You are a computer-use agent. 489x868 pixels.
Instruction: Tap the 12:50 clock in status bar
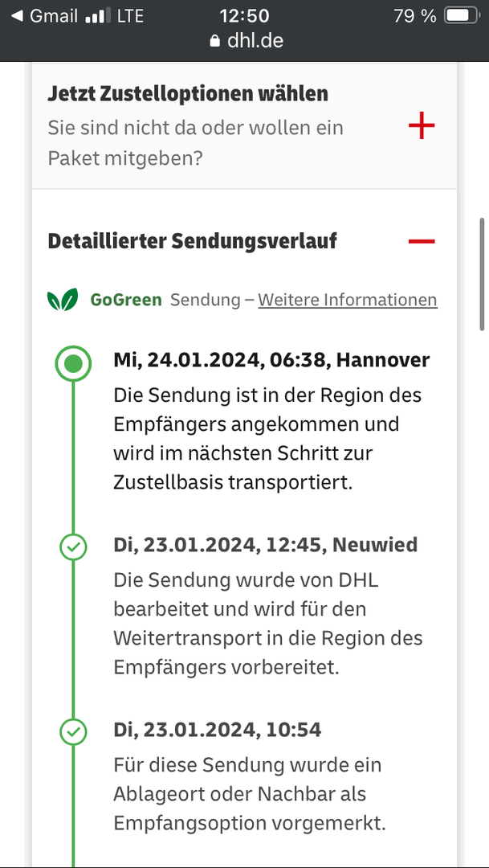tap(244, 16)
